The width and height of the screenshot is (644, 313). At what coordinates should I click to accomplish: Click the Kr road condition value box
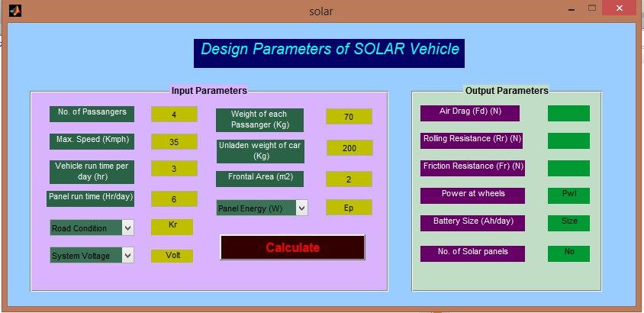click(x=172, y=227)
